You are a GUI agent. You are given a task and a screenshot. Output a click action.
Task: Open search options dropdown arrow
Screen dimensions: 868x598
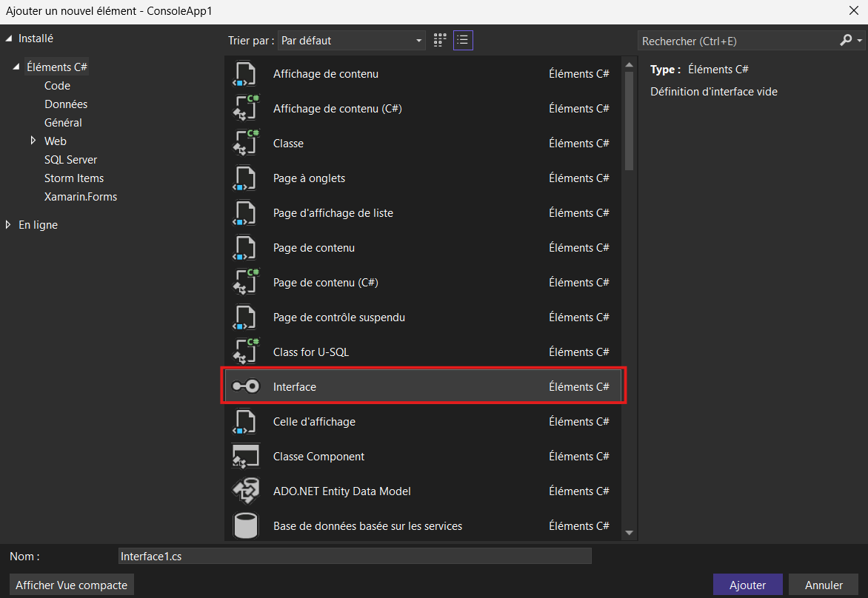pyautogui.click(x=859, y=41)
